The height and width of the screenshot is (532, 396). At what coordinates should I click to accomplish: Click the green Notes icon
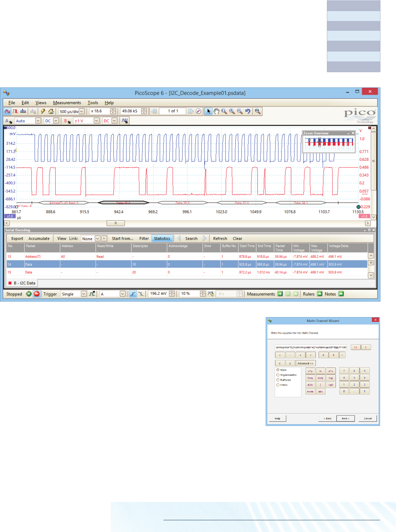point(341,294)
